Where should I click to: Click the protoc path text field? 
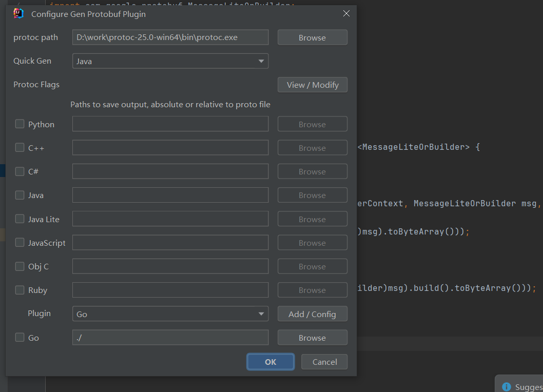170,37
